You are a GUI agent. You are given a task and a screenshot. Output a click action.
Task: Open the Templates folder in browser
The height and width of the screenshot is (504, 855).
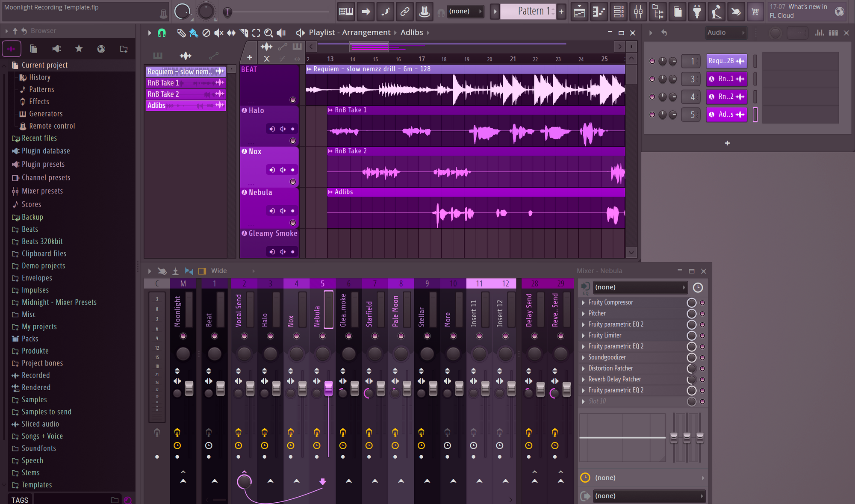coord(37,485)
